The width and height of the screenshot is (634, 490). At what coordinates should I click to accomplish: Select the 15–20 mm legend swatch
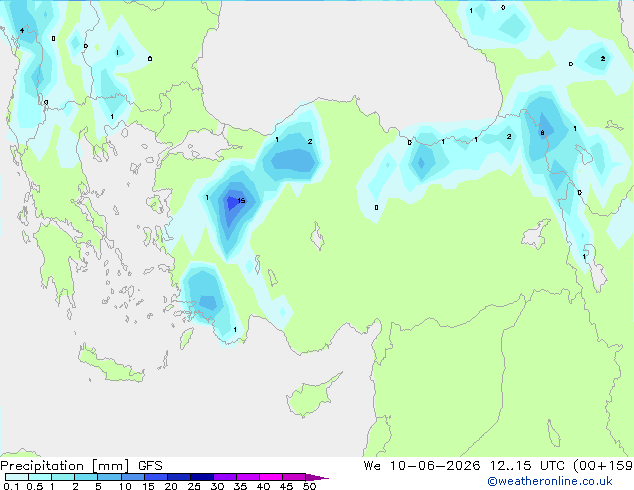(155, 477)
